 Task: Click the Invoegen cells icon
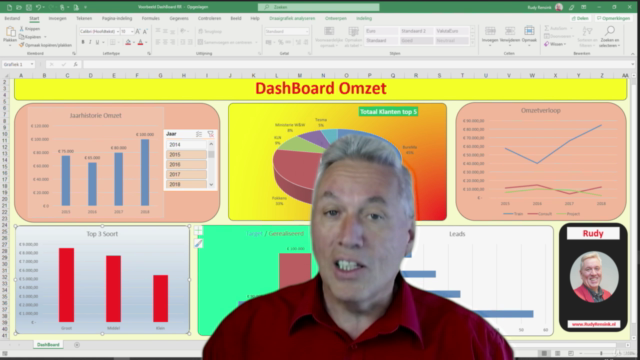pos(490,32)
